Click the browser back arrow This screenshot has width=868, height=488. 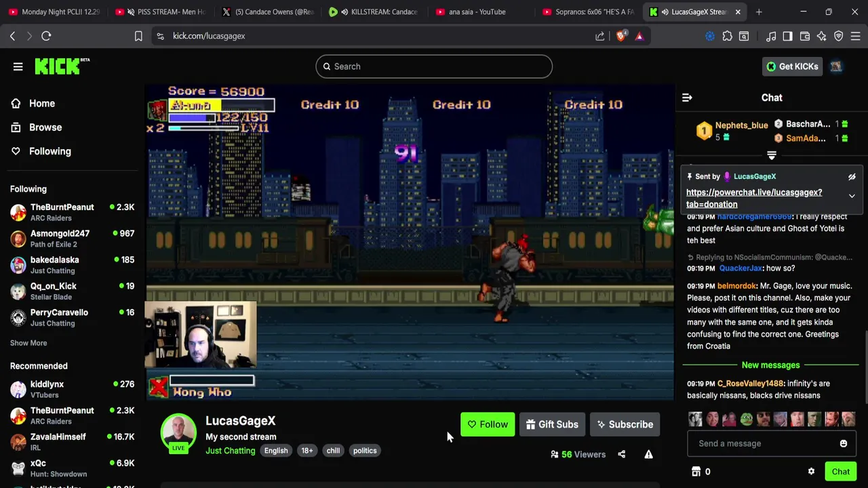[x=12, y=36]
